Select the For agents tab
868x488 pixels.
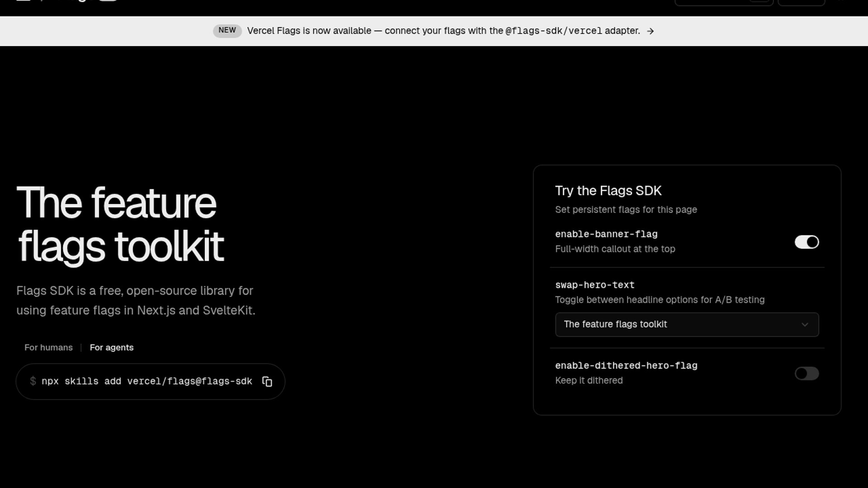112,347
